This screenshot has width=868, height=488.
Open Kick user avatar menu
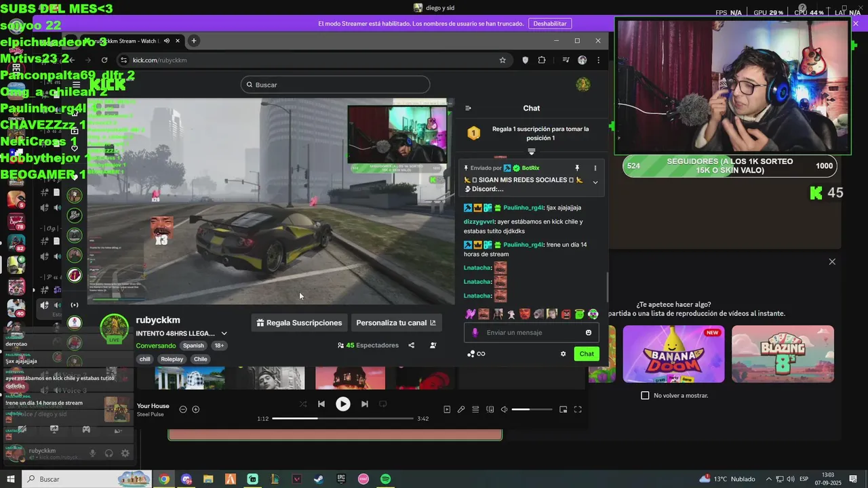click(x=583, y=85)
